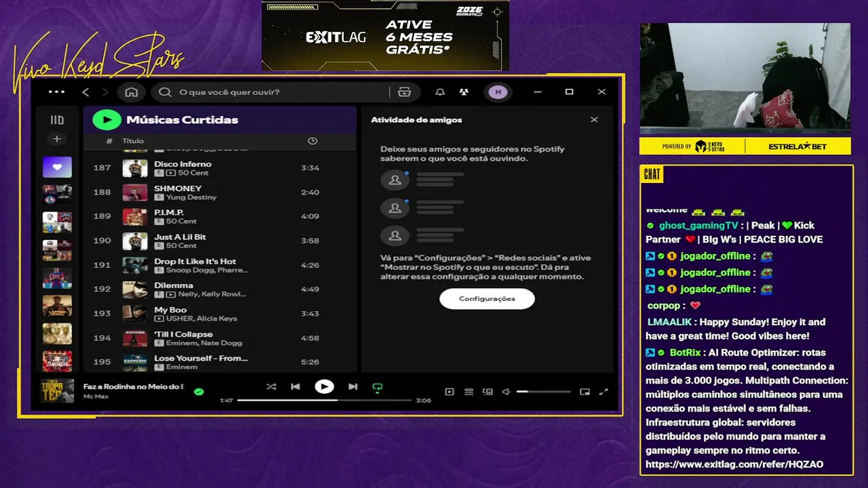
Task: Open the notifications bell
Action: click(440, 92)
